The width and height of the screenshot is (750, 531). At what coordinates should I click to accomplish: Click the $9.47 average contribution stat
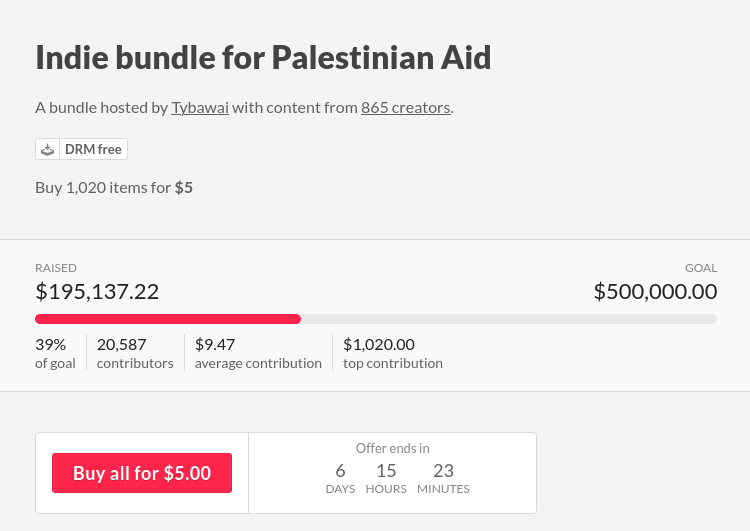[x=258, y=353]
